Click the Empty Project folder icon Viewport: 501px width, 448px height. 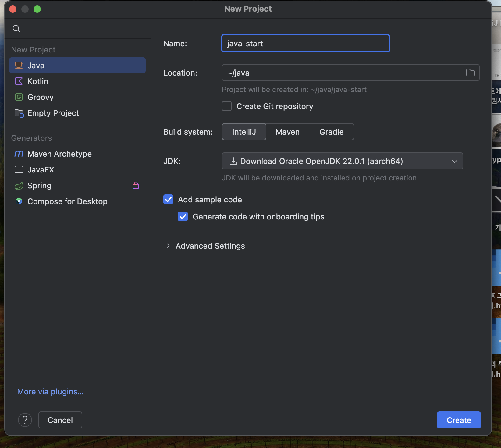click(x=19, y=113)
